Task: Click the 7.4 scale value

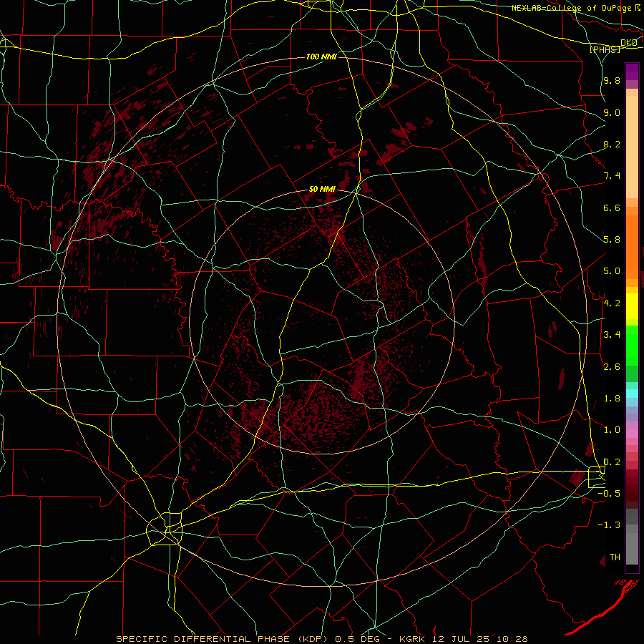Action: coord(612,176)
